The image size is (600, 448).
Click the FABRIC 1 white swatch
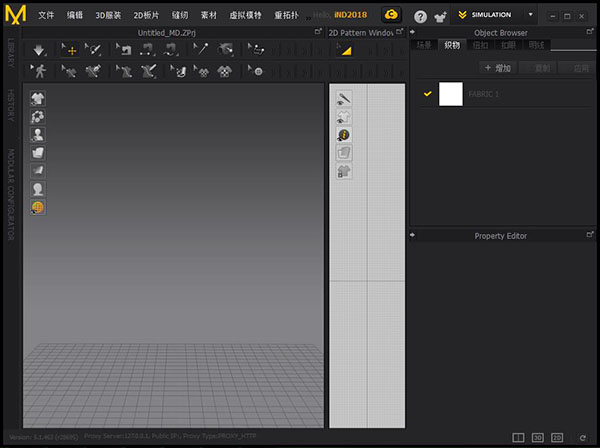[450, 94]
